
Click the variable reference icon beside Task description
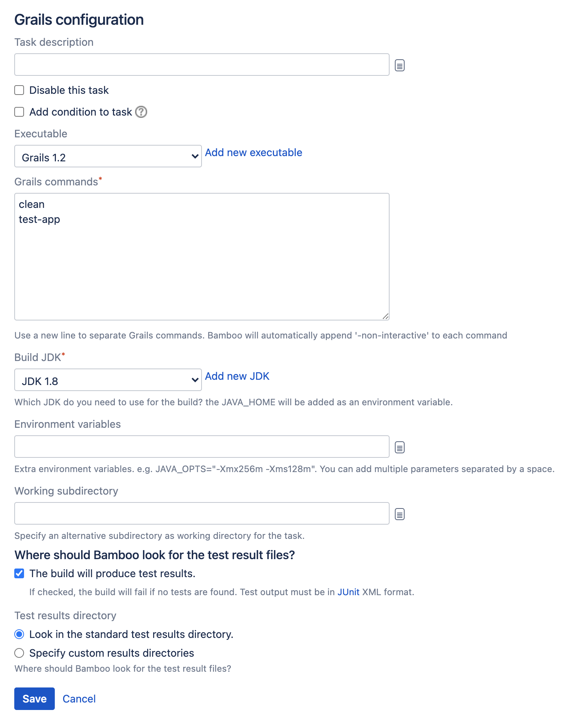tap(399, 65)
